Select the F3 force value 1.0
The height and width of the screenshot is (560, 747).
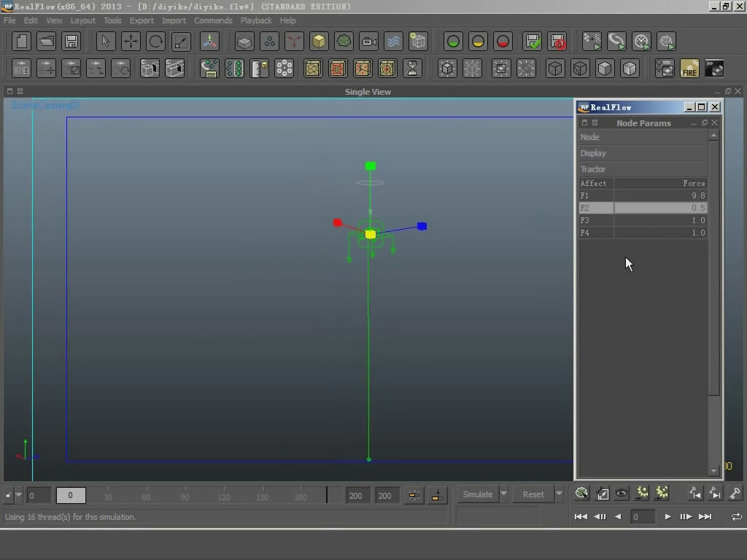point(660,220)
